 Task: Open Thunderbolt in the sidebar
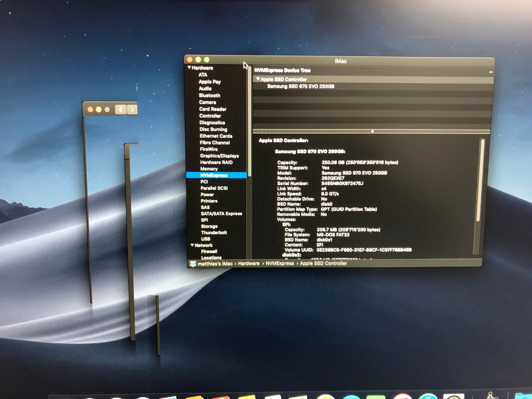214,232
